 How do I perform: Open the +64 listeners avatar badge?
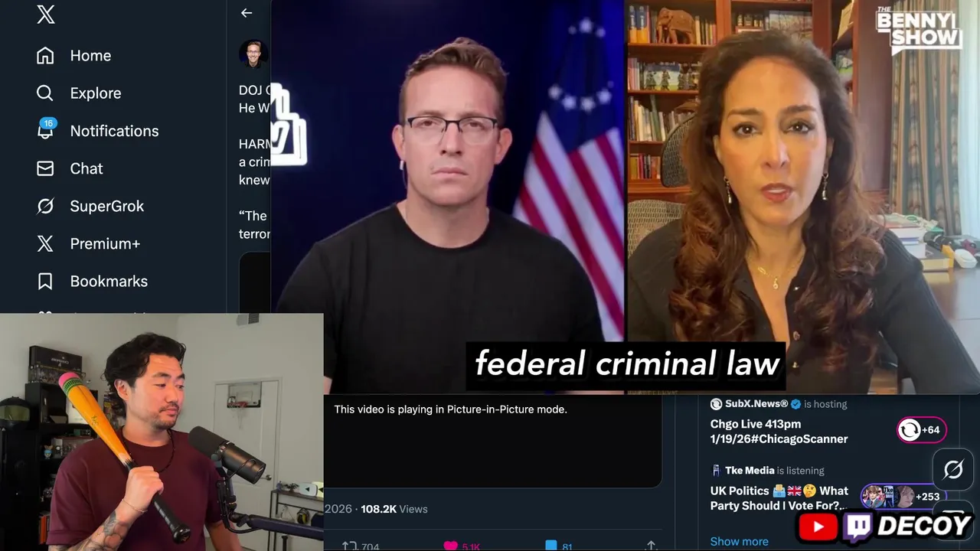click(922, 430)
